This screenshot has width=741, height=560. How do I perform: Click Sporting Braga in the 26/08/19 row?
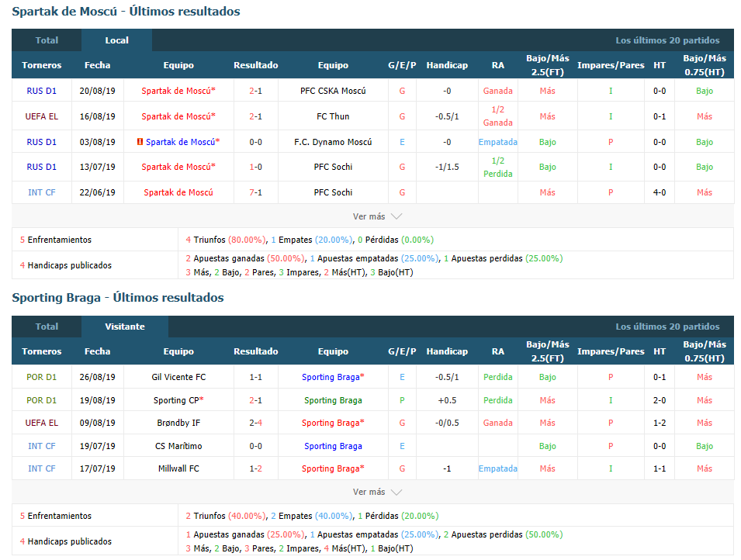(x=333, y=377)
